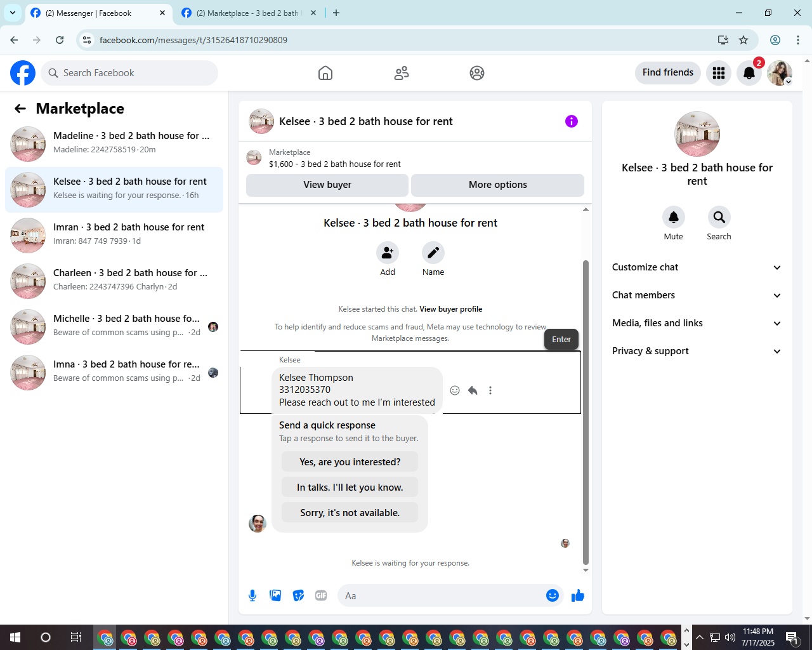Reply to Kelsee's message with arrow icon
The width and height of the screenshot is (812, 650).
473,390
